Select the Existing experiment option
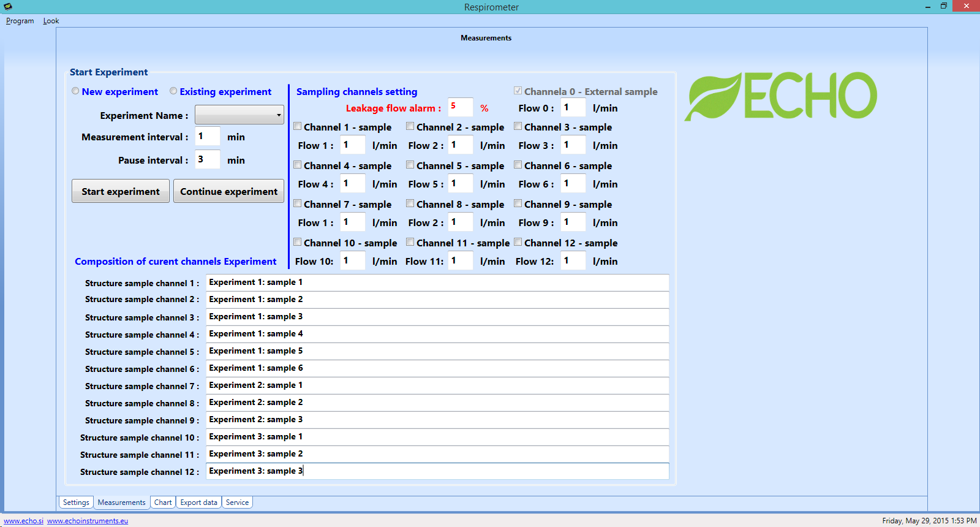The width and height of the screenshot is (980, 527). point(173,91)
